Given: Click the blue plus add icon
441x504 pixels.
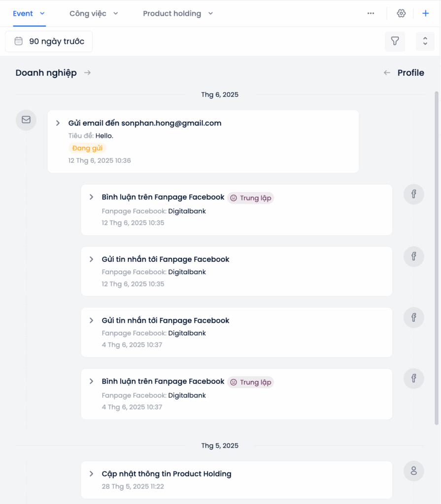Looking at the screenshot, I should [426, 13].
